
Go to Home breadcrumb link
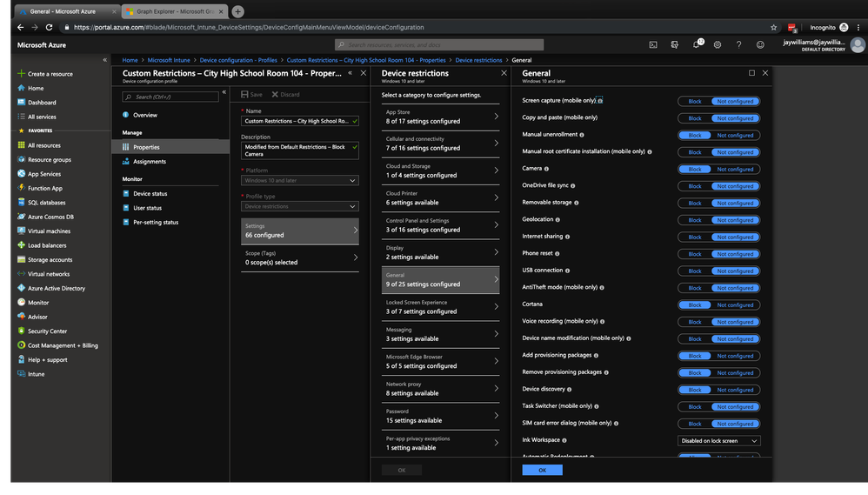click(130, 60)
